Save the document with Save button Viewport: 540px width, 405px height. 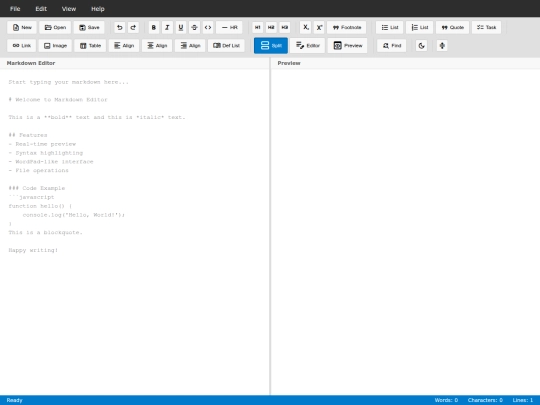click(x=89, y=28)
